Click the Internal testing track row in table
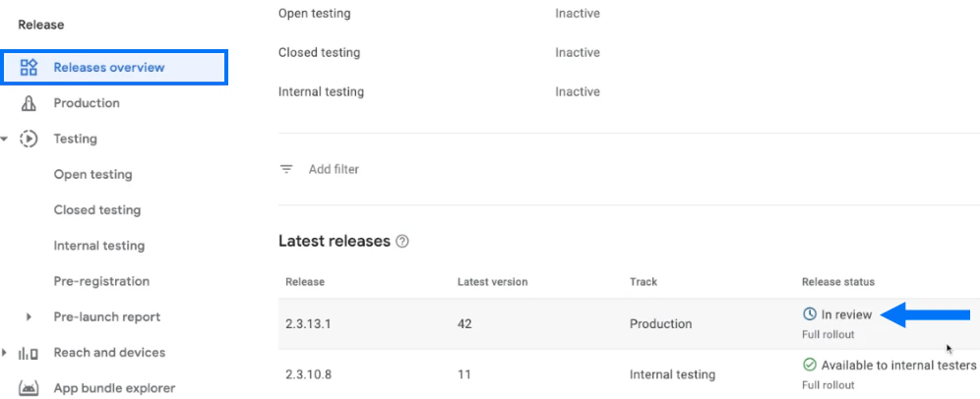Viewport: 980px width, 399px height. [672, 374]
